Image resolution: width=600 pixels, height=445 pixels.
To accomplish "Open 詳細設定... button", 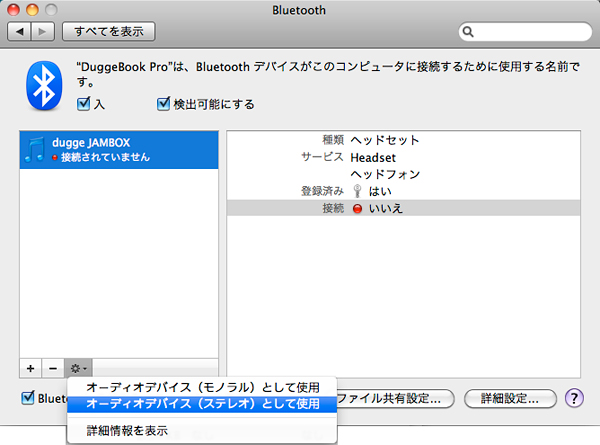I will pos(510,399).
